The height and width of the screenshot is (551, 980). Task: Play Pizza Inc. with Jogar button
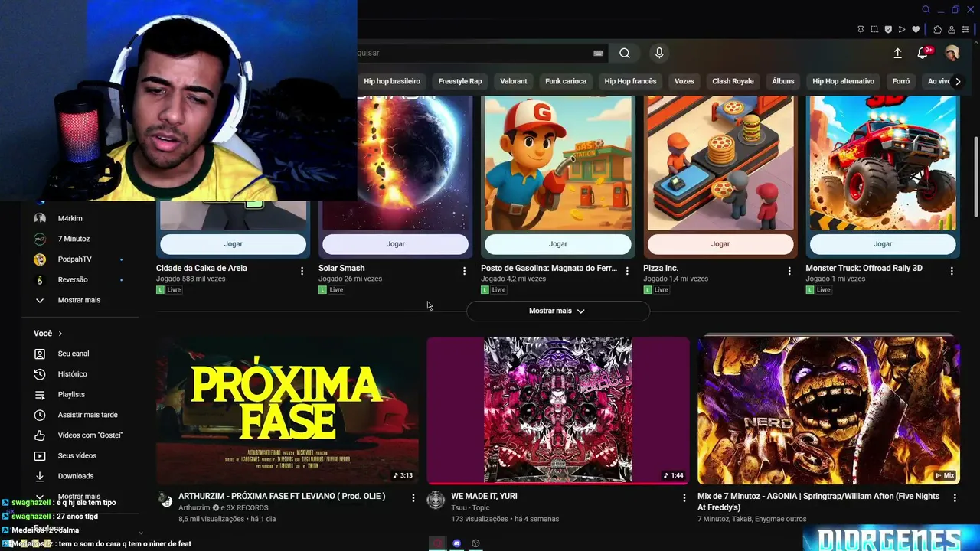720,244
